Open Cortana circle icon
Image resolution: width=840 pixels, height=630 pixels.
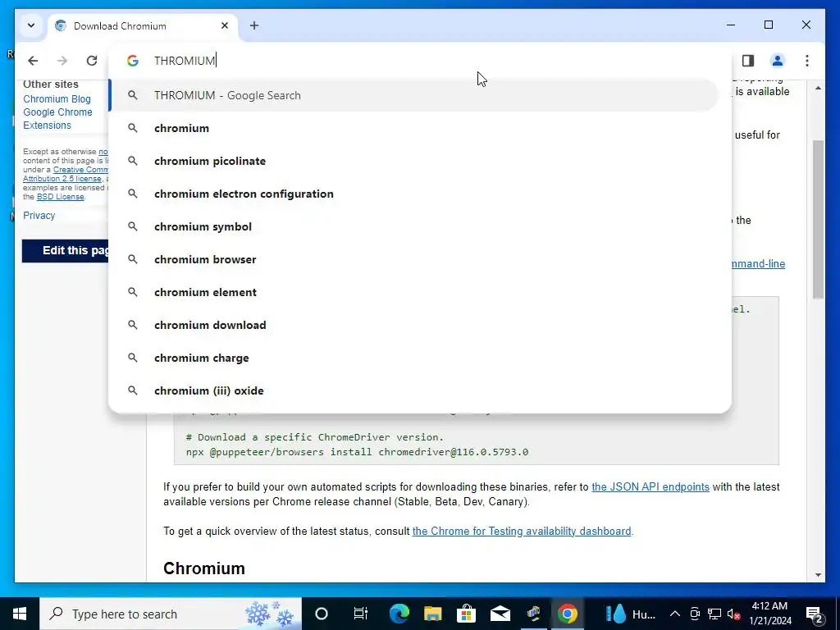click(x=322, y=614)
